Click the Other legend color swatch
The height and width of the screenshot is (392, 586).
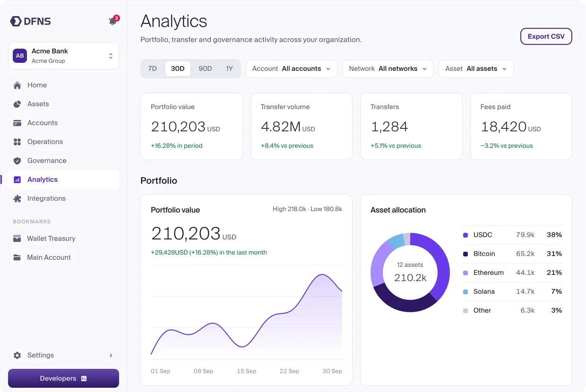[465, 310]
